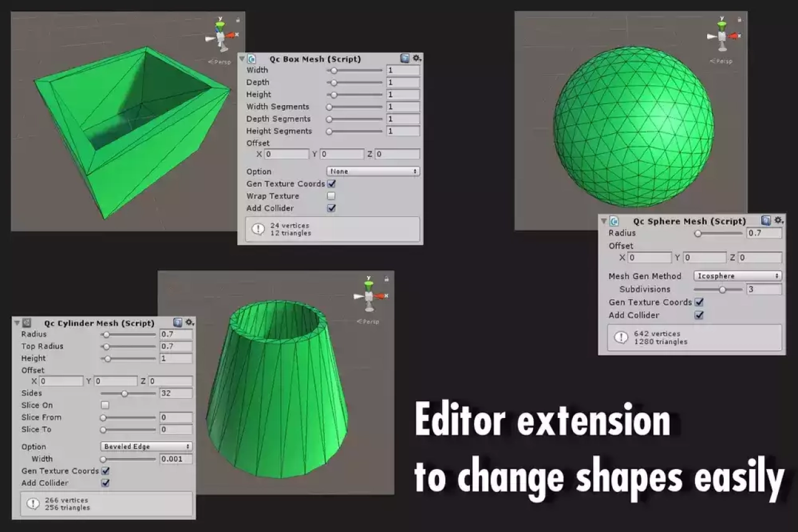Open Mesh Gen Method Icosphere dropdown

click(738, 276)
